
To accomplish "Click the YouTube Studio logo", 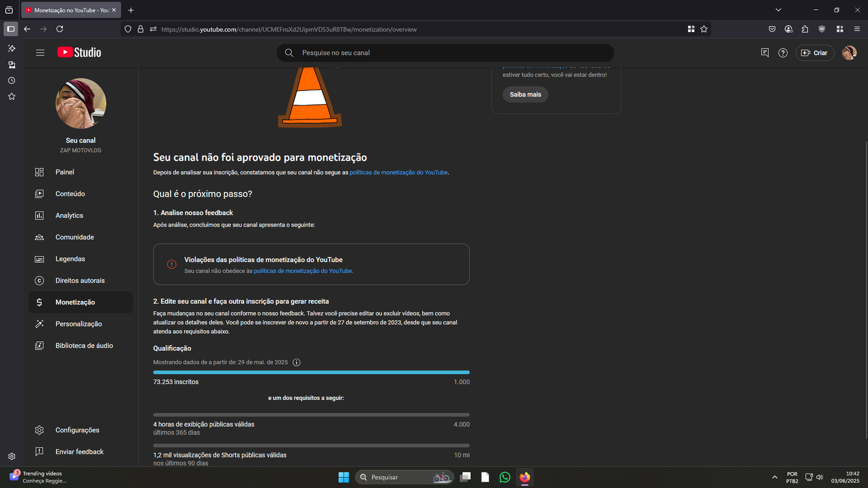I will coord(79,53).
